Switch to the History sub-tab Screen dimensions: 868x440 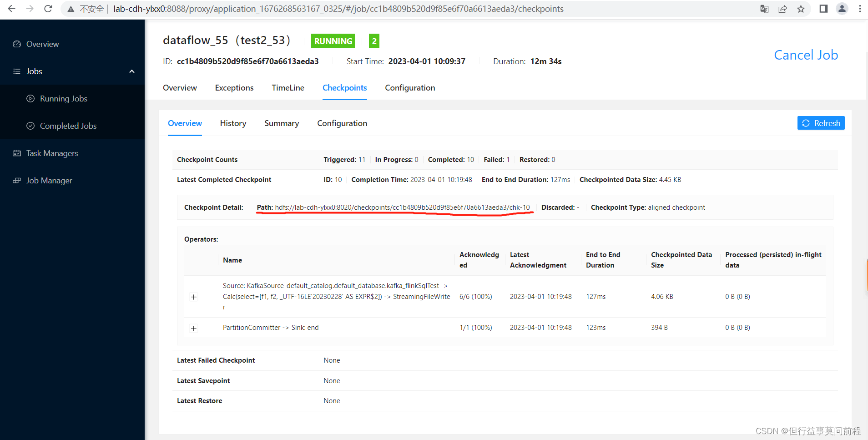coord(233,123)
